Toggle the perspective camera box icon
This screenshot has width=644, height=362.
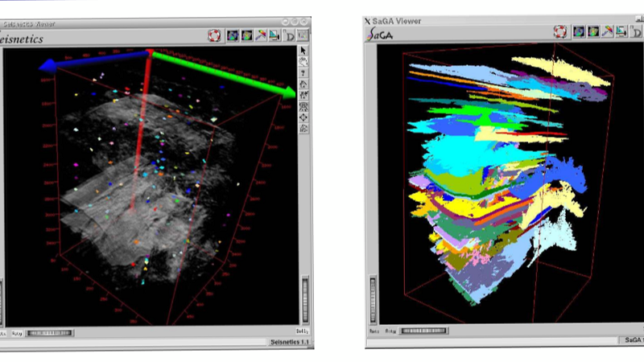(x=303, y=129)
